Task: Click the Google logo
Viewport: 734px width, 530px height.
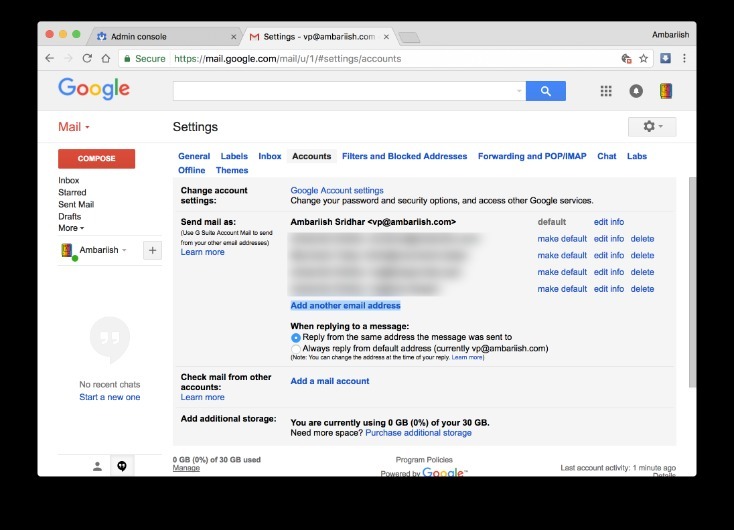Action: (94, 88)
